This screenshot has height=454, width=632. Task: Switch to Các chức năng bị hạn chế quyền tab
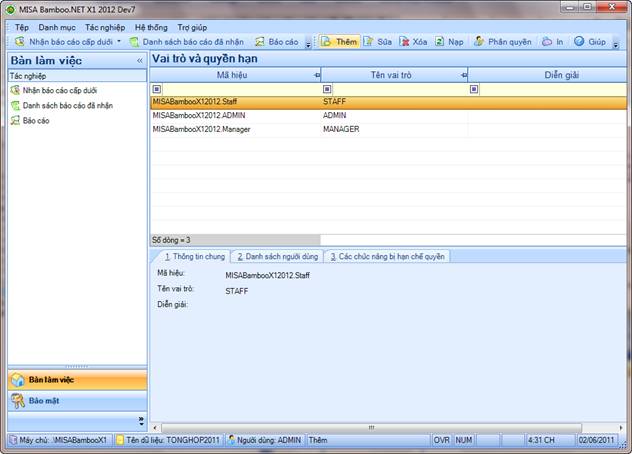(387, 256)
